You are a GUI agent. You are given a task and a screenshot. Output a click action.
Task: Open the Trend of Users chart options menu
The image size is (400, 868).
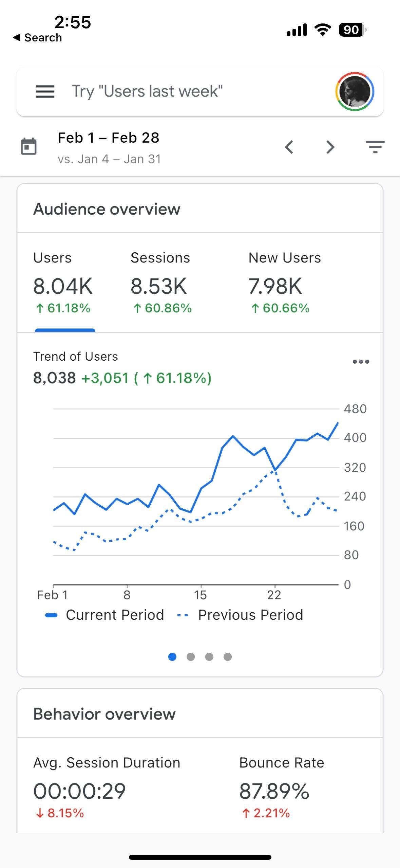tap(361, 362)
